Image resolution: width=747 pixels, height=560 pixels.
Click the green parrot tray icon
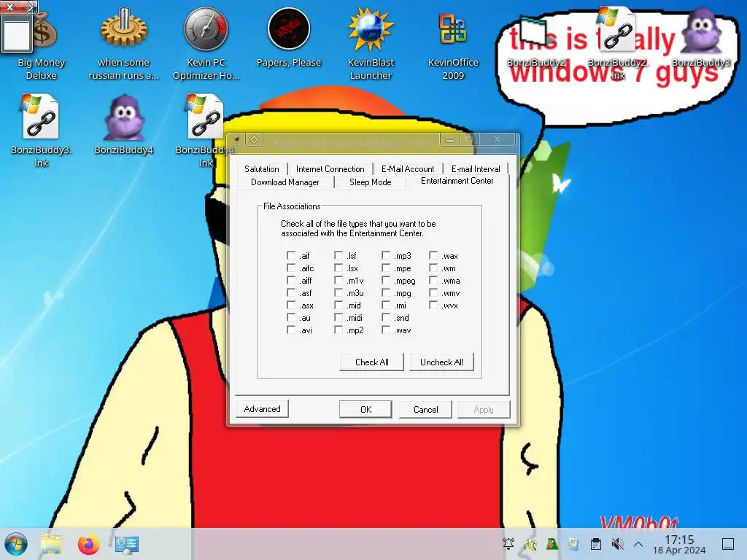551,543
